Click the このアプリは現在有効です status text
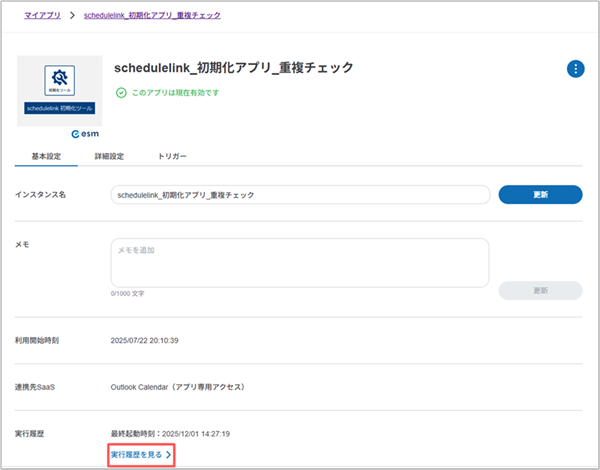This screenshot has width=600, height=470. [x=175, y=93]
